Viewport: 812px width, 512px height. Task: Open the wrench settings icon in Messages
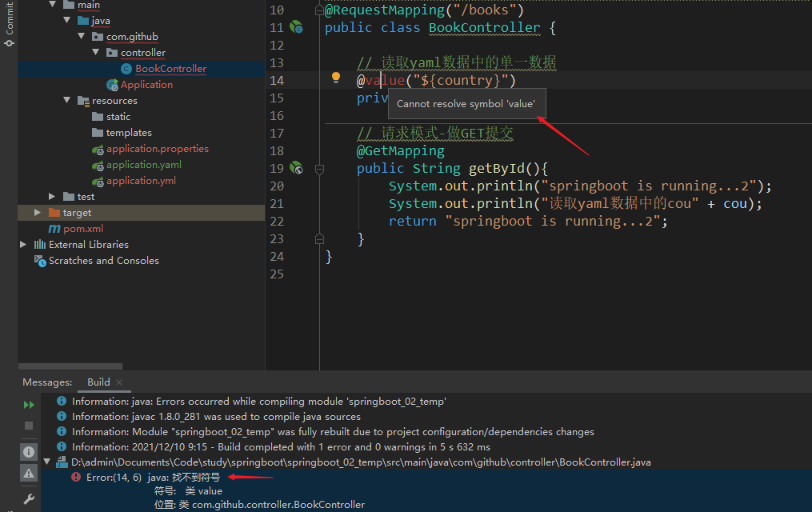[29, 499]
